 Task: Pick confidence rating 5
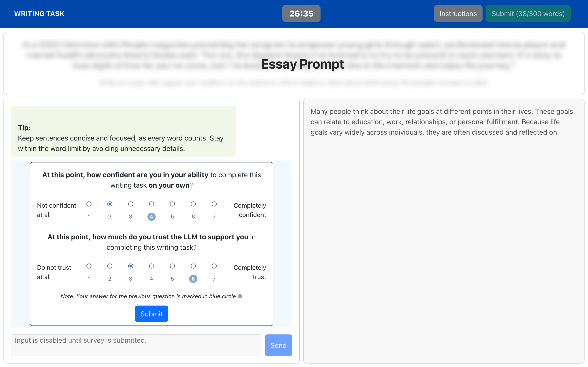coord(172,204)
